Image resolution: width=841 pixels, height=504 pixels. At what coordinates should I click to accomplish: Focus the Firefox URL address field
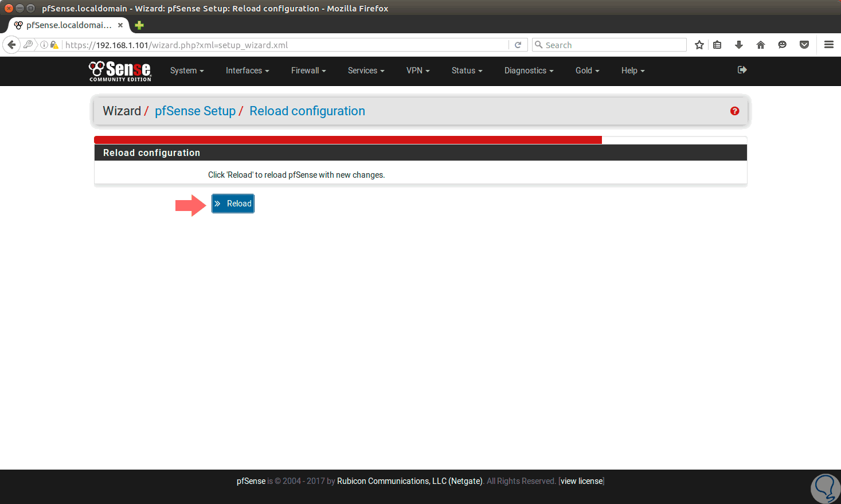[x=285, y=45]
